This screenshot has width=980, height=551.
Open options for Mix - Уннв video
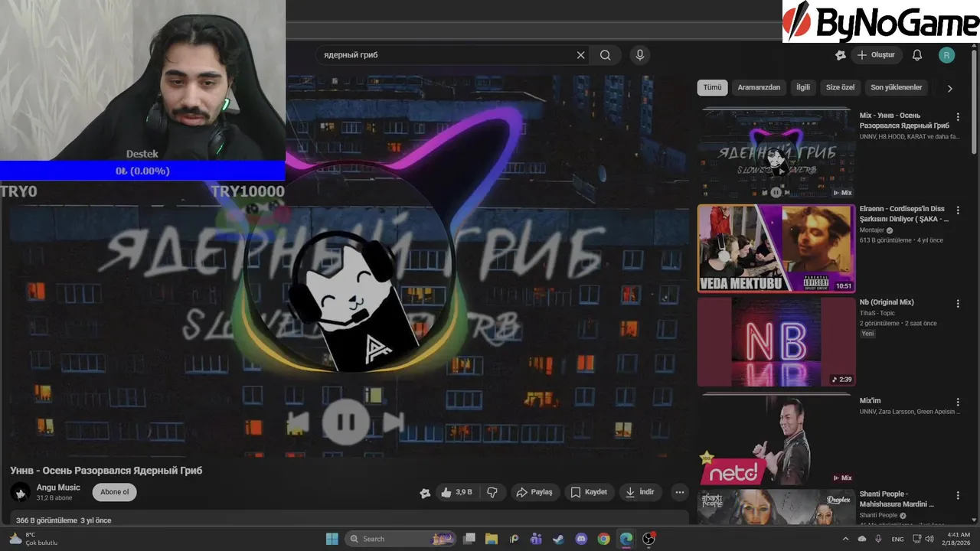point(958,117)
